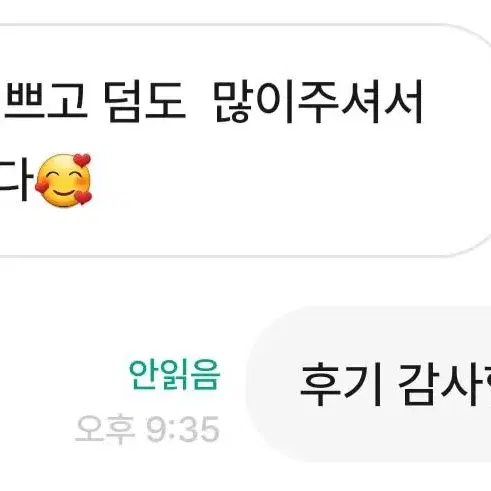Click blank area left of the 안읽음 label
This screenshot has width=491, height=491.
[60, 374]
